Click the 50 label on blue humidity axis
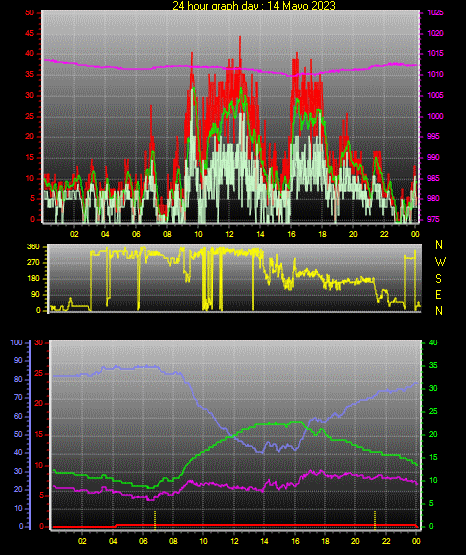The image size is (466, 555). coord(18,434)
